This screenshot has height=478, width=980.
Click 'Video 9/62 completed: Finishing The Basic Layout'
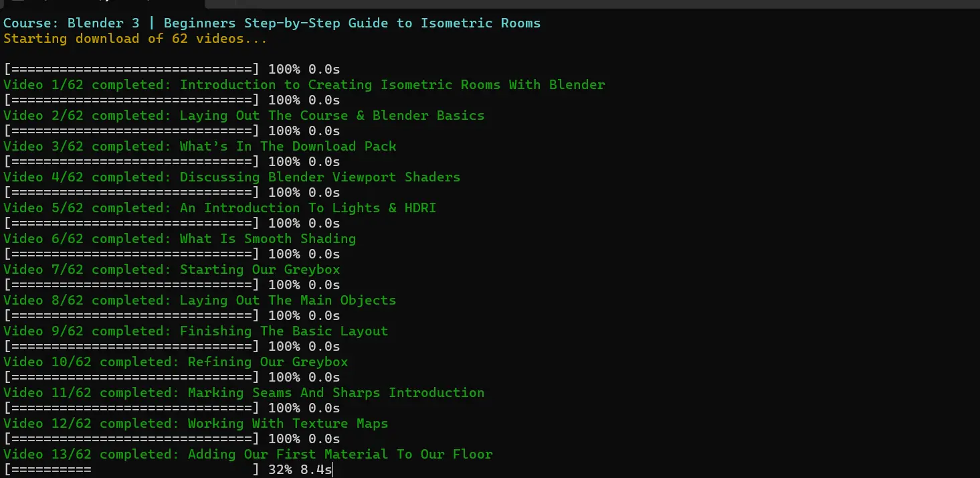click(195, 331)
